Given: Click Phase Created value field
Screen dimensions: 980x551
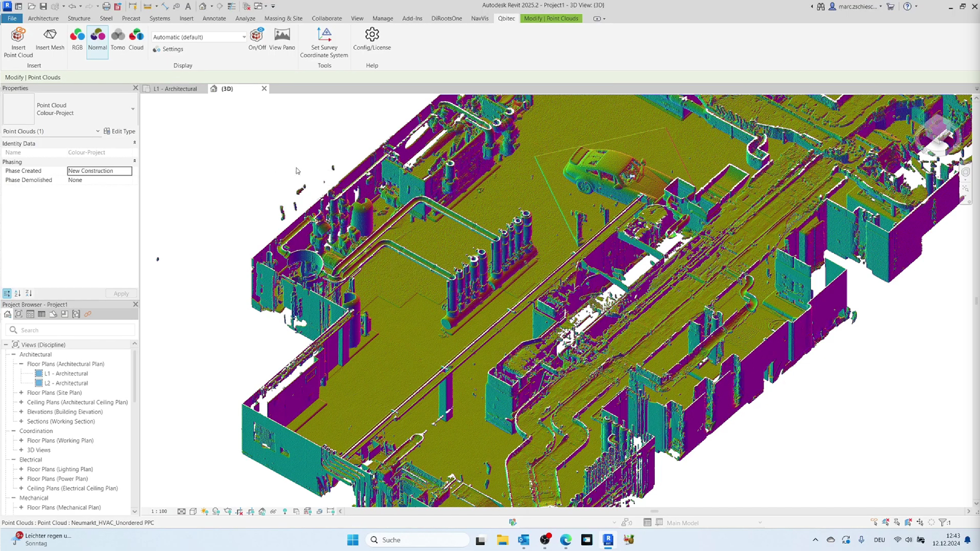Looking at the screenshot, I should [x=100, y=171].
